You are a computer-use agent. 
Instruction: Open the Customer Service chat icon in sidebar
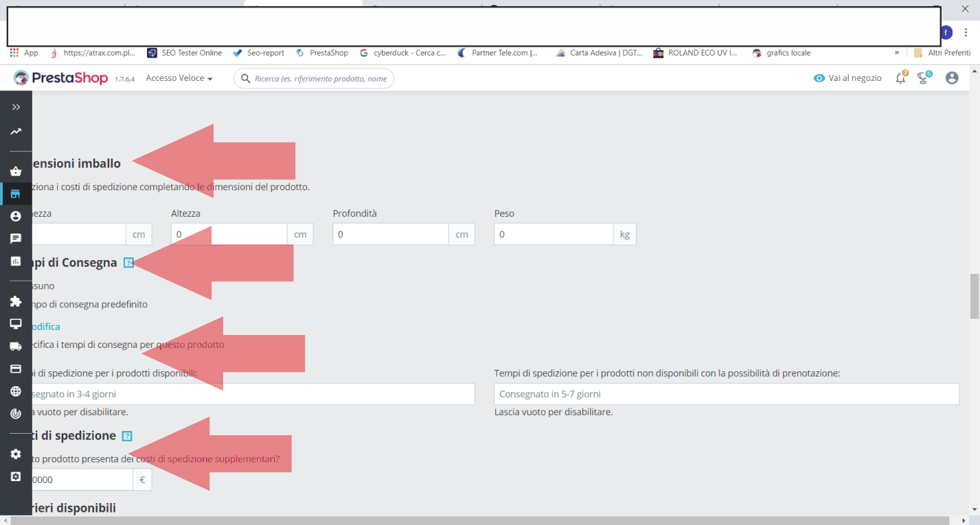(16, 239)
